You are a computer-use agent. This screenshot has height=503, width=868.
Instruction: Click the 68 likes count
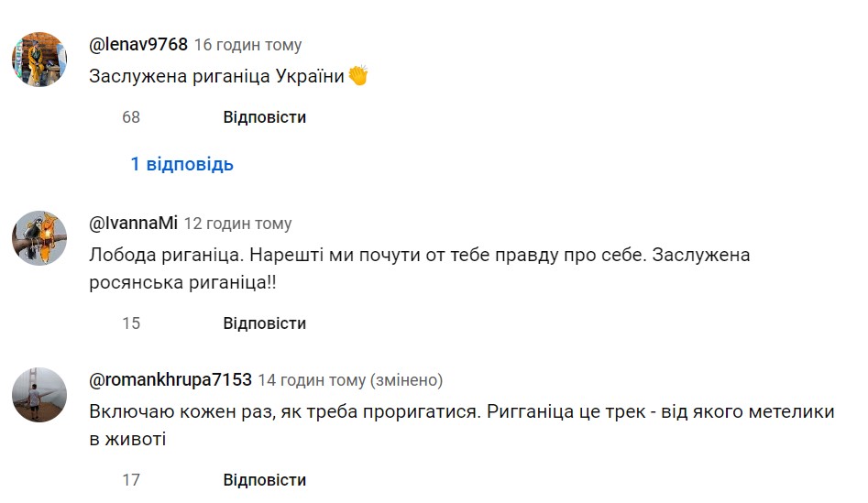tap(131, 117)
